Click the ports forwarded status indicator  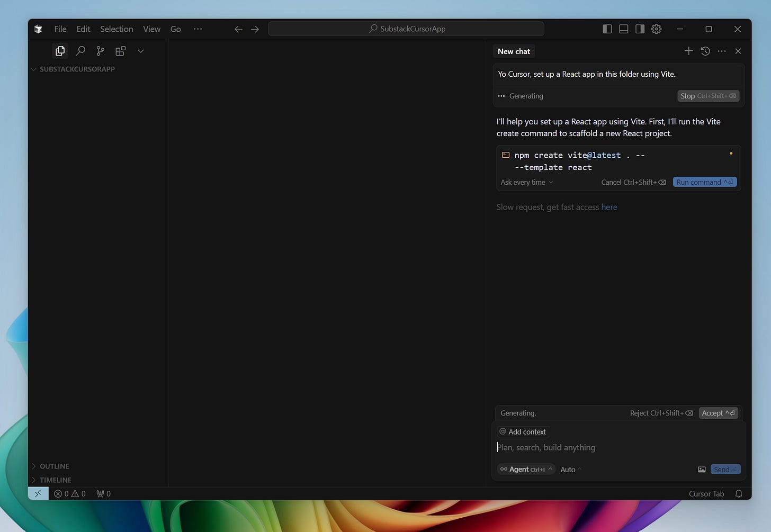pos(103,493)
